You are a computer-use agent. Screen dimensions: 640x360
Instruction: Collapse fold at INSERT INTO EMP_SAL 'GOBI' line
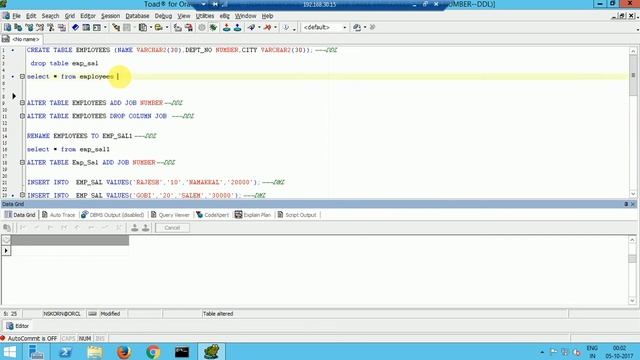[x=22, y=195]
